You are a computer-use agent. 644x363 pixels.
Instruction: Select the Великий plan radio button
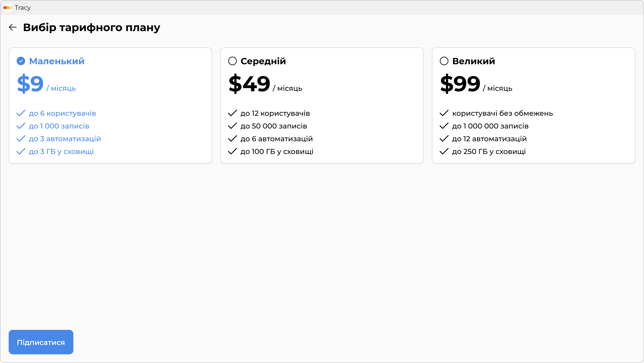tap(444, 61)
